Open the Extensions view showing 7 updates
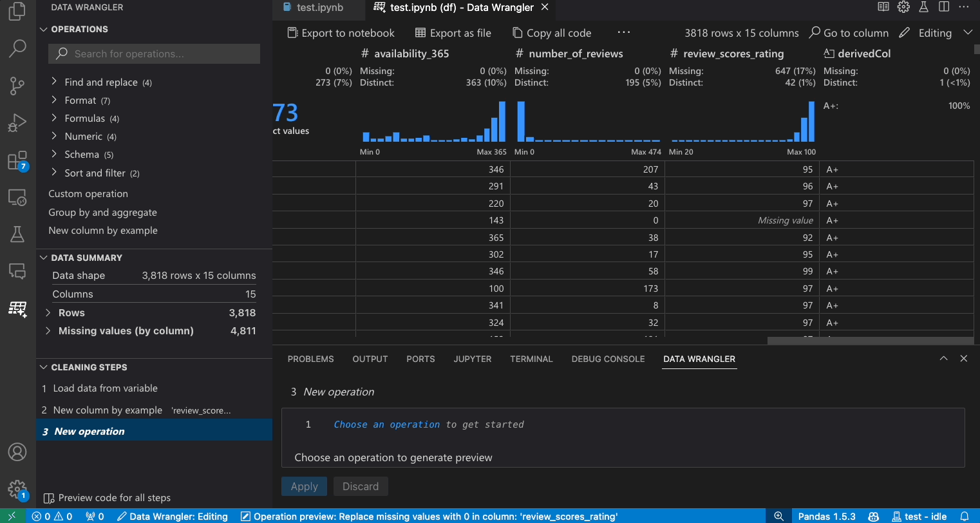980x523 pixels. 17,160
